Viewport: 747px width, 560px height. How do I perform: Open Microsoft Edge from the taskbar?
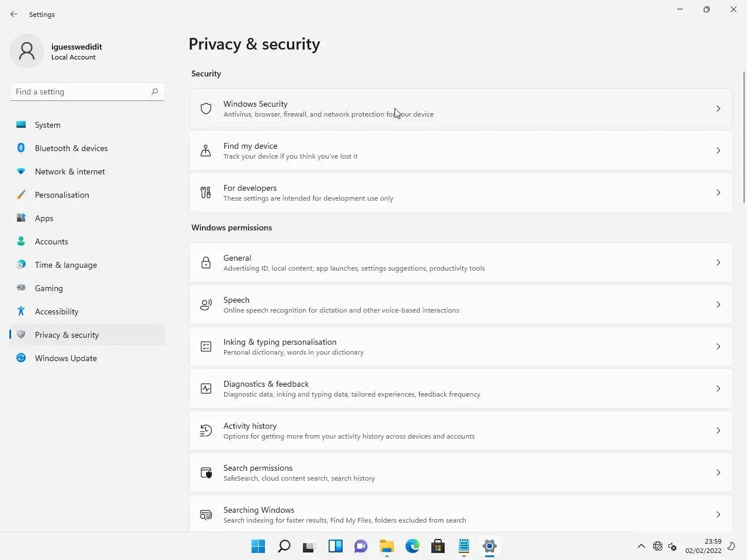coord(413,546)
